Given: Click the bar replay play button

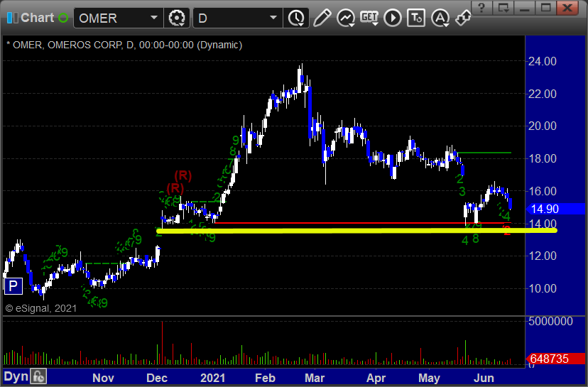Looking at the screenshot, I should click(x=393, y=18).
